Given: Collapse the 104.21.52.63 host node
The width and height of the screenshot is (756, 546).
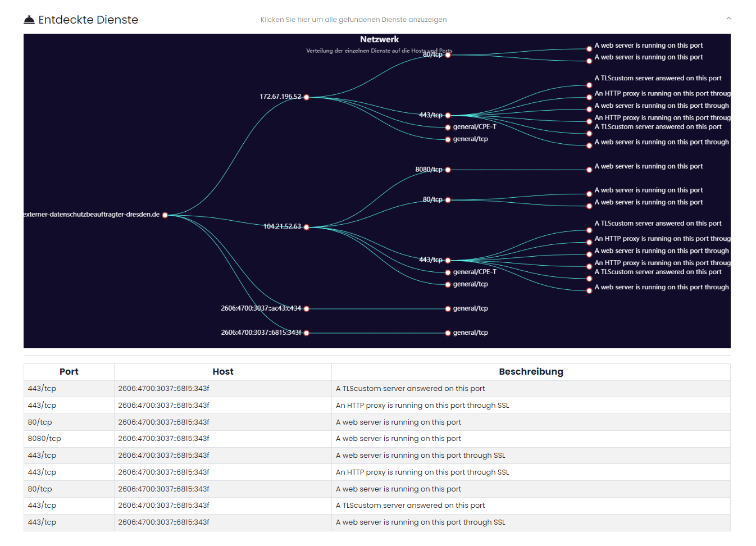Looking at the screenshot, I should 307,227.
